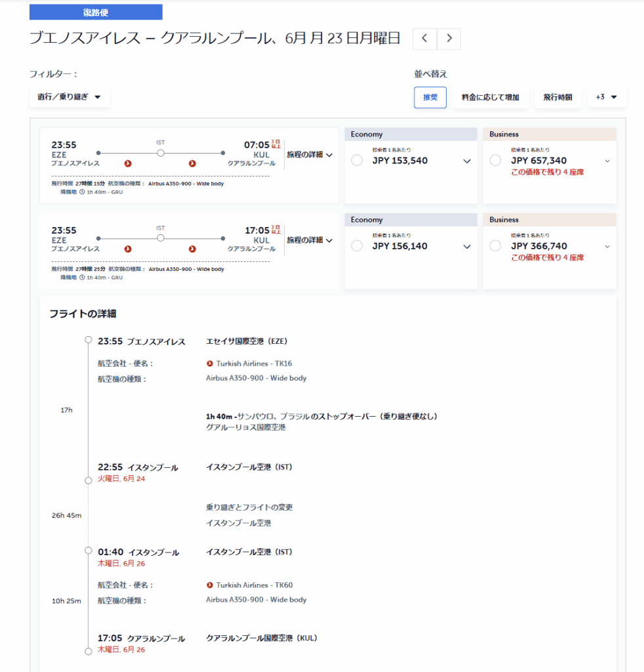Sort by 料金に応じて増加
644x672 pixels.
(490, 97)
